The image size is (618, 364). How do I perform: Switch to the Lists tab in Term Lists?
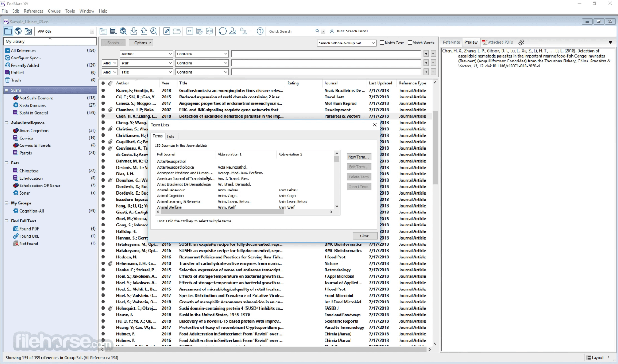(x=171, y=136)
